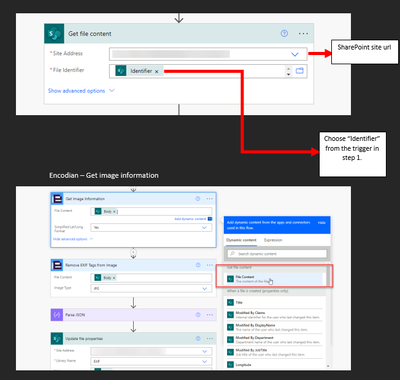The image size is (400, 380).
Task: Expand the Site Address dropdown
Action: point(295,54)
